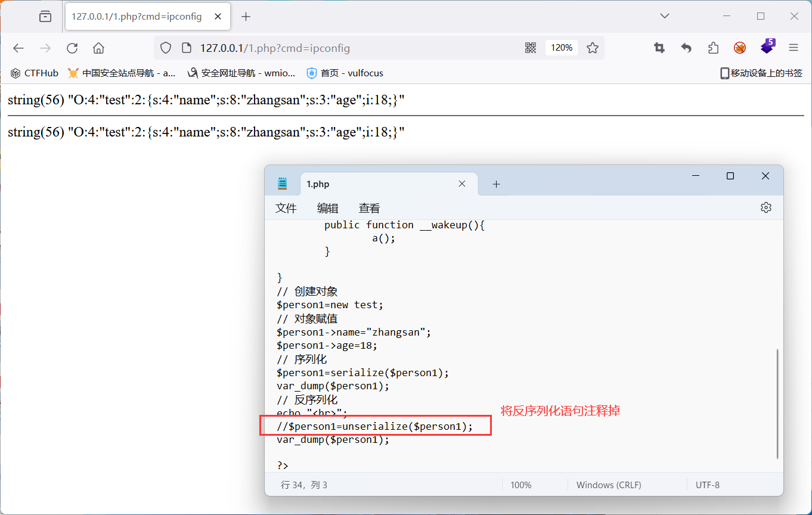812x515 pixels.
Task: Open the CTFHub bookmark
Action: (x=35, y=73)
